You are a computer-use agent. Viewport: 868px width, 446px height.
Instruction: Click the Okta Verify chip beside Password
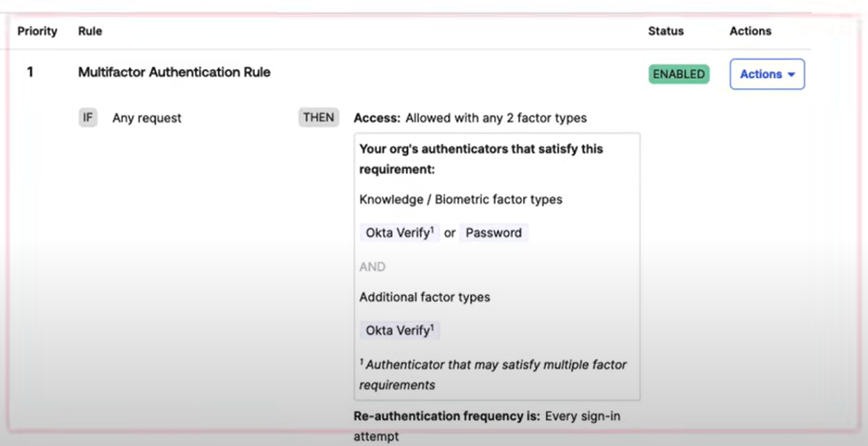400,233
